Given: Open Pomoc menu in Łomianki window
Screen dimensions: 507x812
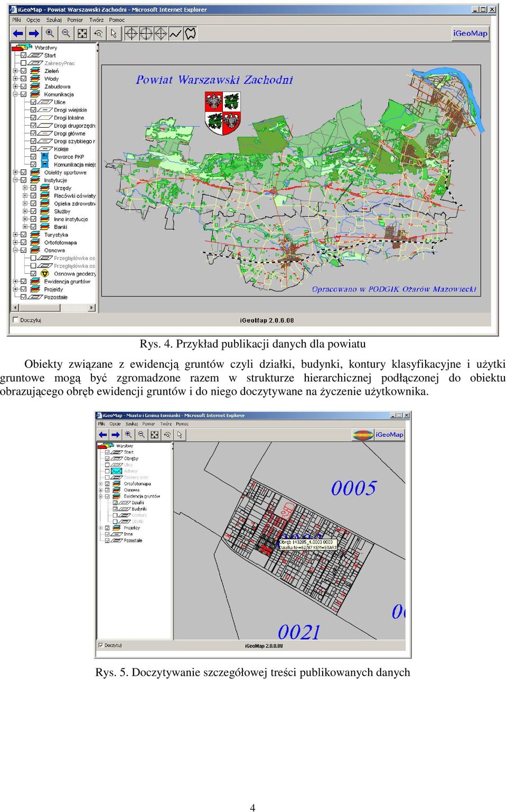Looking at the screenshot, I should point(182,424).
